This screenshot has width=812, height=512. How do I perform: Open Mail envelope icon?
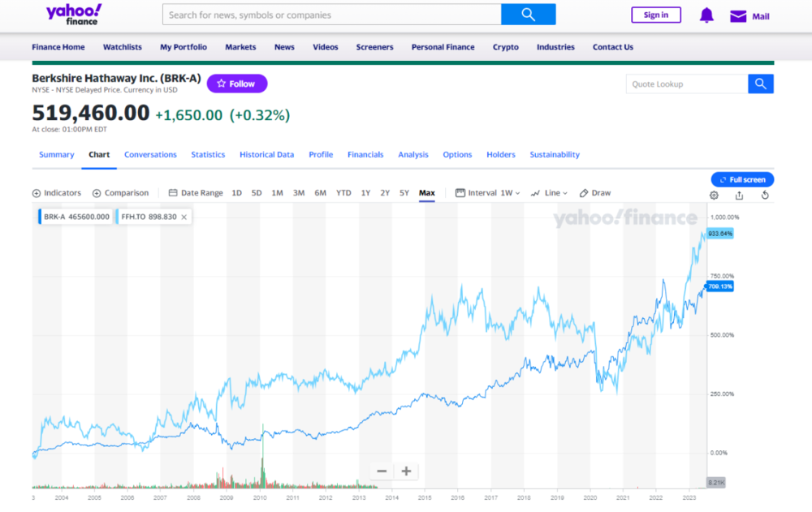click(x=738, y=16)
